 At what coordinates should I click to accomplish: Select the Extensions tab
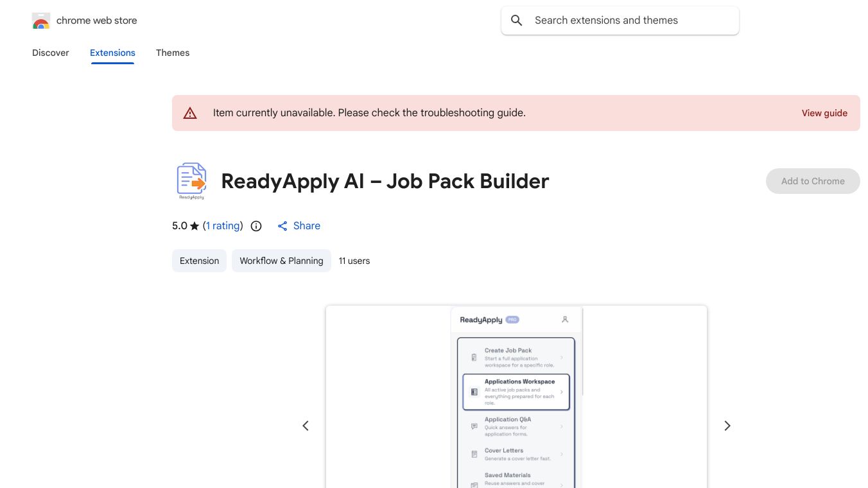click(112, 53)
